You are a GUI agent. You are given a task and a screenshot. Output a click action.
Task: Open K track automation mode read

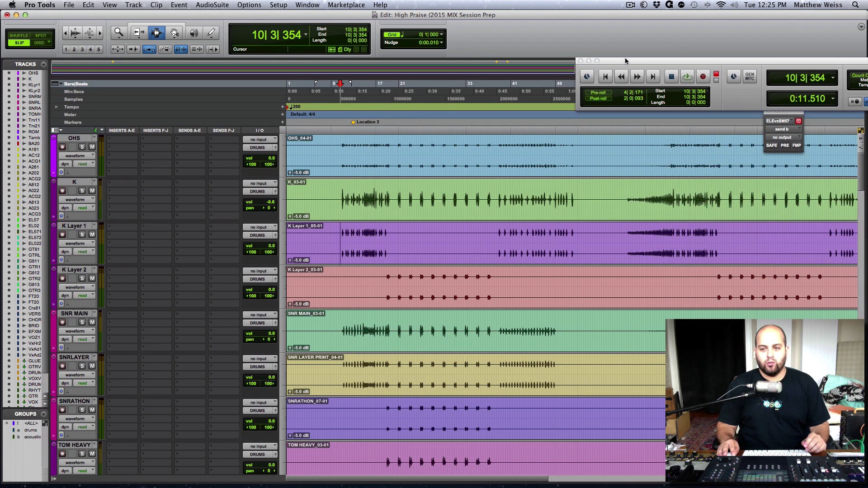tap(84, 208)
